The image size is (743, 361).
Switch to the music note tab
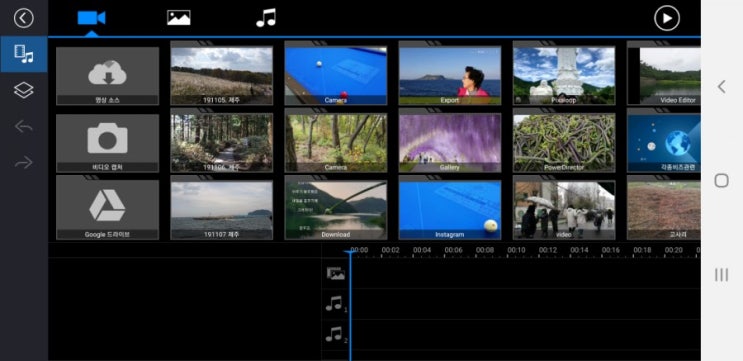[266, 18]
